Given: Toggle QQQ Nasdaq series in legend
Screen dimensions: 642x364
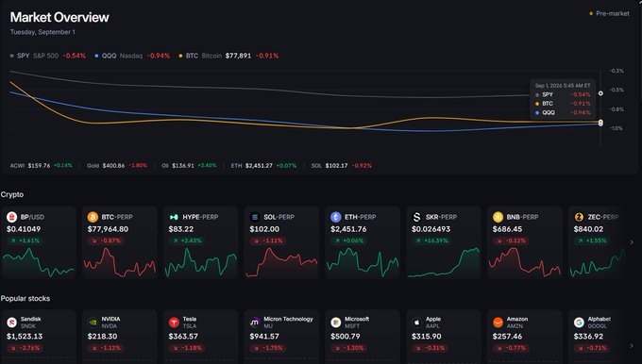Looking at the screenshot, I should click(x=132, y=56).
